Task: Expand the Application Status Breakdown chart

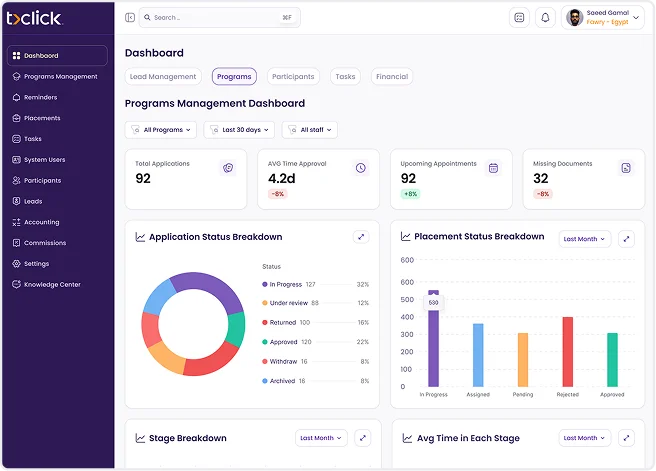Action: click(361, 237)
